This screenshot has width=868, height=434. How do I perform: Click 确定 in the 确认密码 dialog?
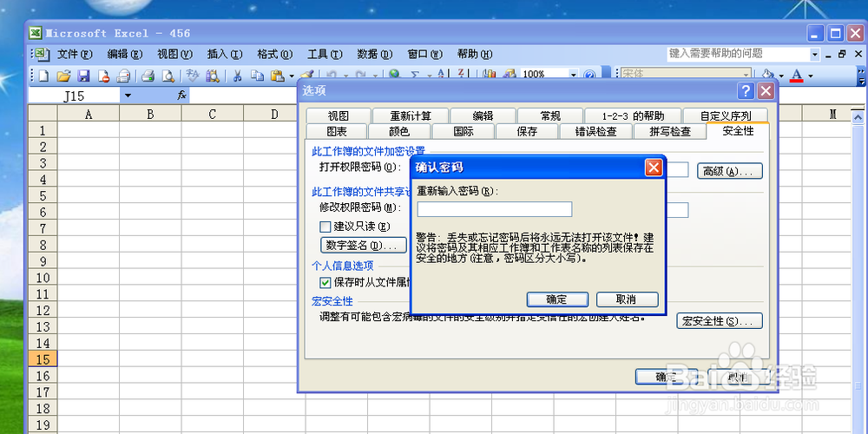coord(557,299)
